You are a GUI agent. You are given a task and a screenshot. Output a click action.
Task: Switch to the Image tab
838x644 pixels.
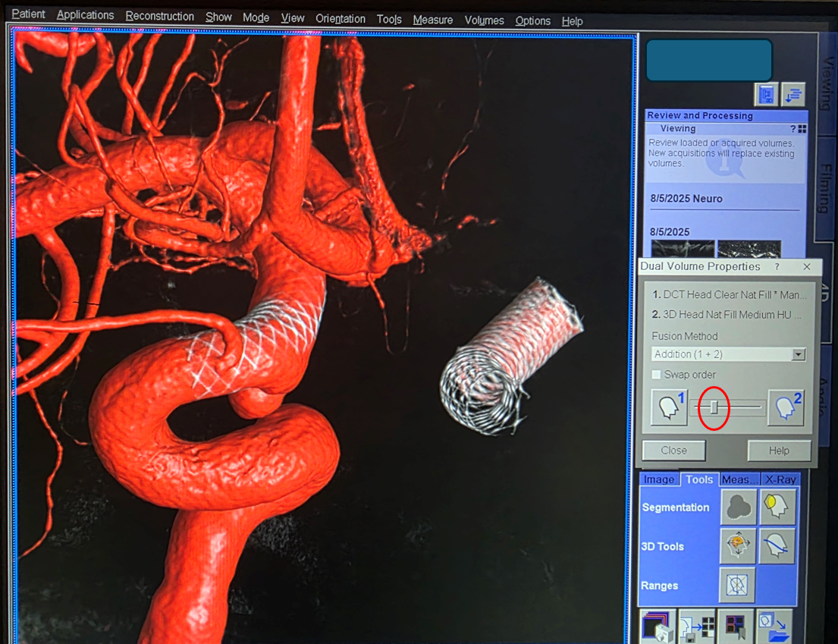(x=659, y=479)
